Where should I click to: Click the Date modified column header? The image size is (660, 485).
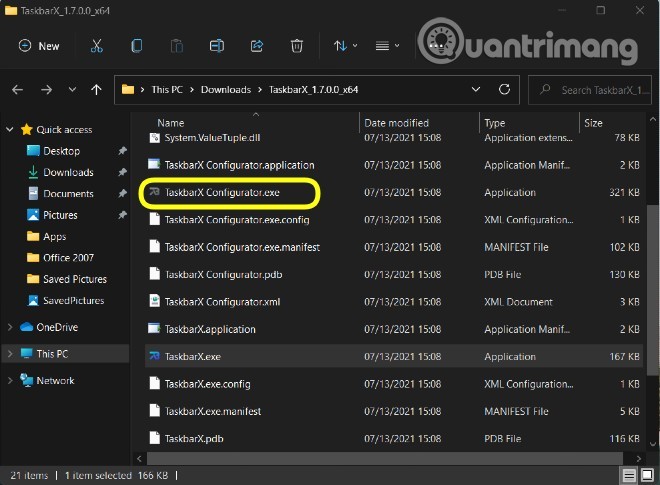click(x=397, y=123)
